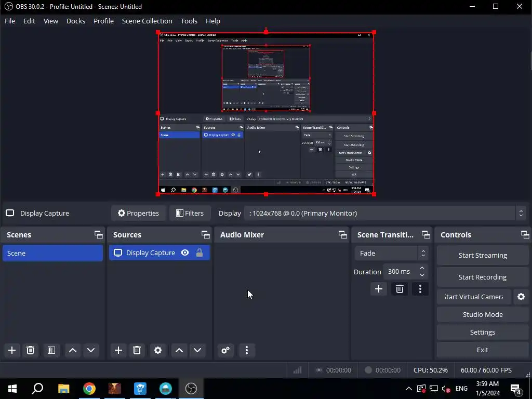Screen dimensions: 532x399
Task: Open the notification center icon
Action: tap(516, 389)
